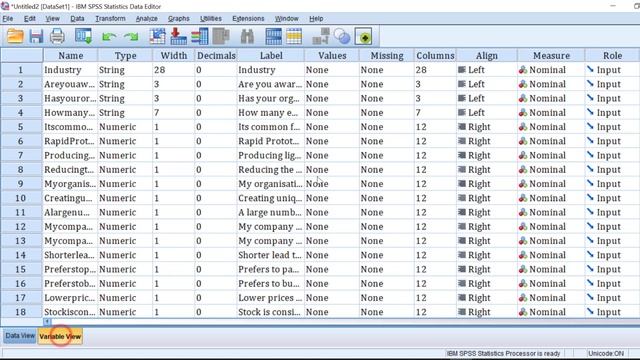Open the View menu
This screenshot has width=640, height=360.
coord(52,18)
